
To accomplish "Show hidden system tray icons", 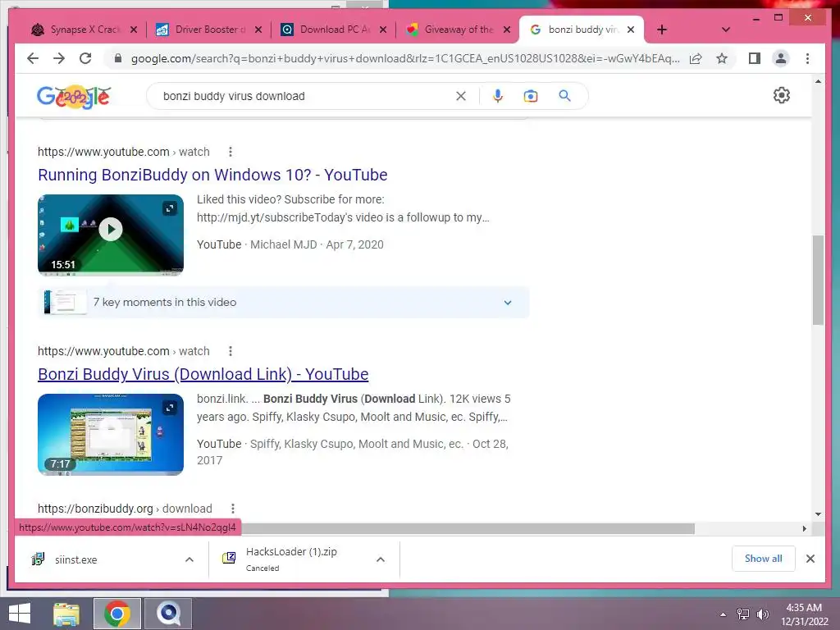I will click(724, 614).
